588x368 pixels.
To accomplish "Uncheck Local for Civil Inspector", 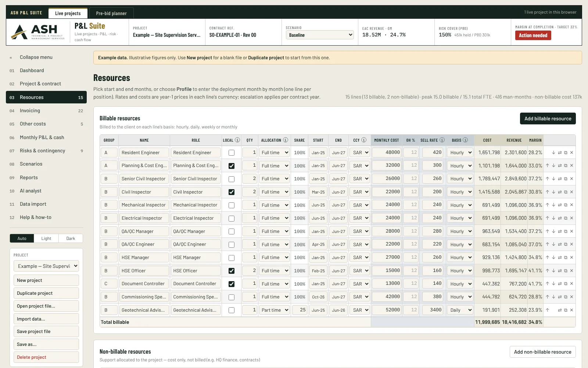I will coord(232,192).
